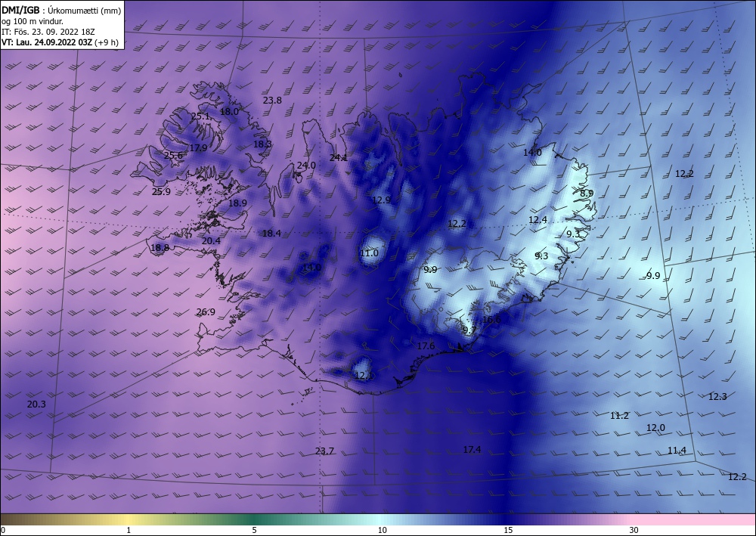Click the 12.9 value label
756x536 pixels.
(x=381, y=200)
